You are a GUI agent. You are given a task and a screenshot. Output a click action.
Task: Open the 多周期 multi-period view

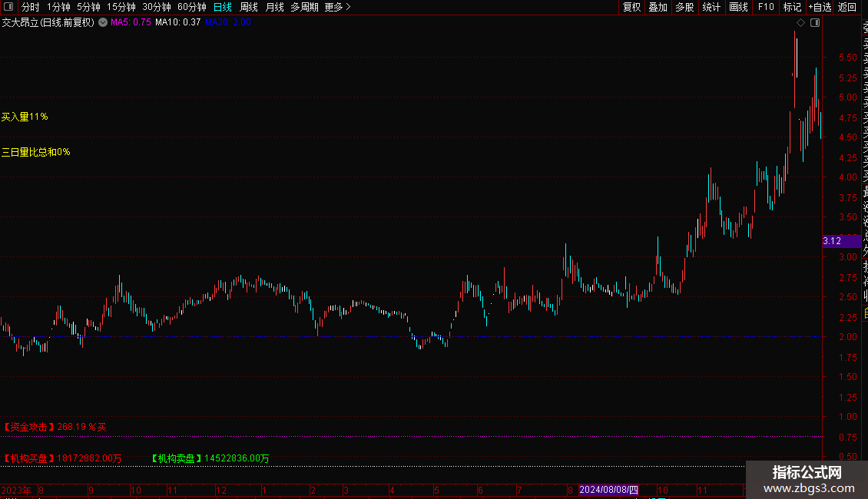point(304,7)
